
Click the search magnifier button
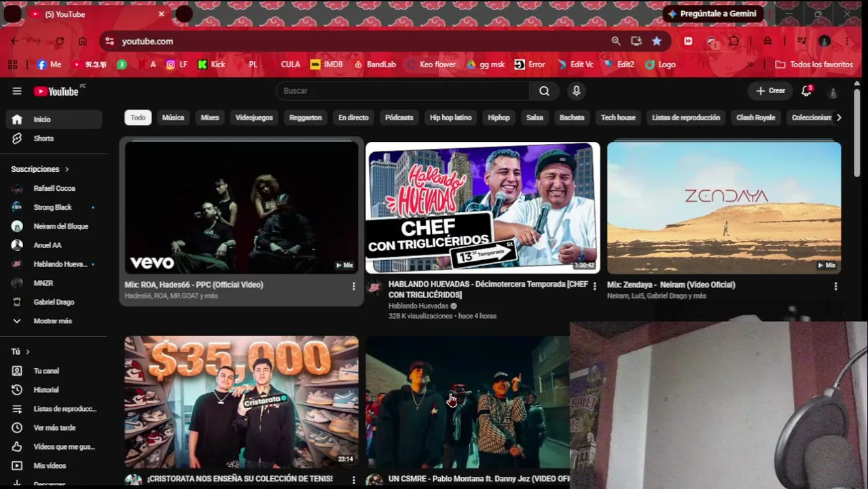(544, 91)
